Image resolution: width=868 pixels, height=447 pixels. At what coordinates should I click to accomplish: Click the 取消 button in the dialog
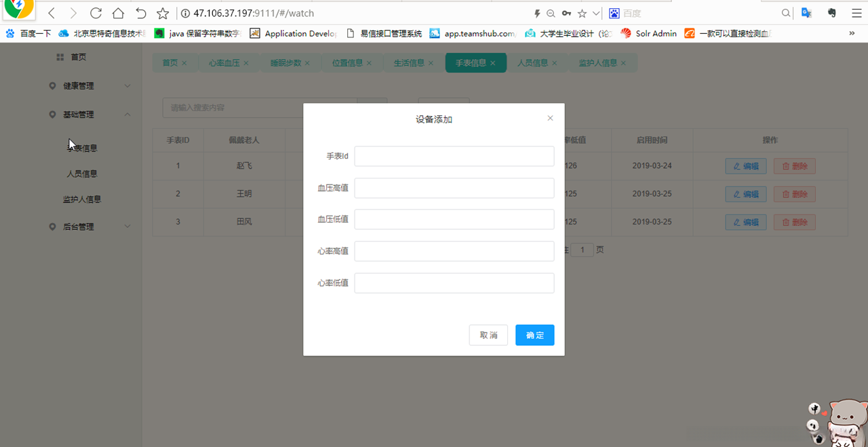click(488, 334)
